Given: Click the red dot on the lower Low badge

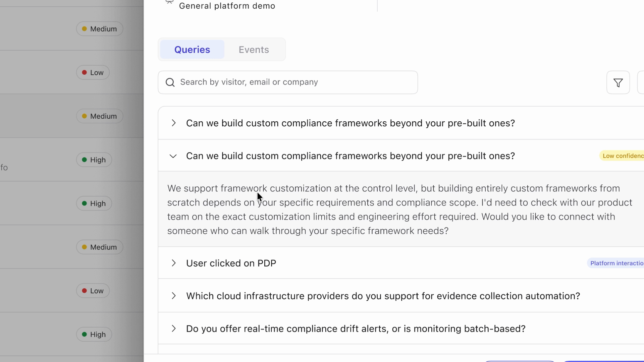Looking at the screenshot, I should 85,291.
